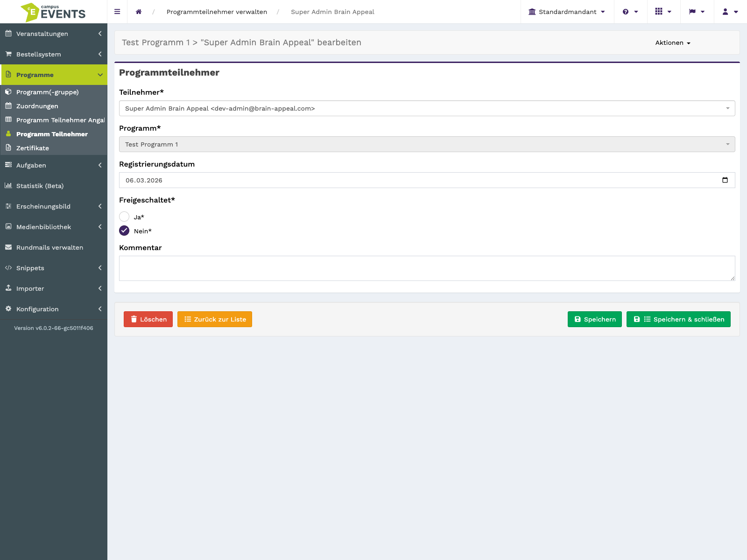Expand the Snippets sidebar menu
Viewport: 747px width, 560px height.
(x=54, y=268)
